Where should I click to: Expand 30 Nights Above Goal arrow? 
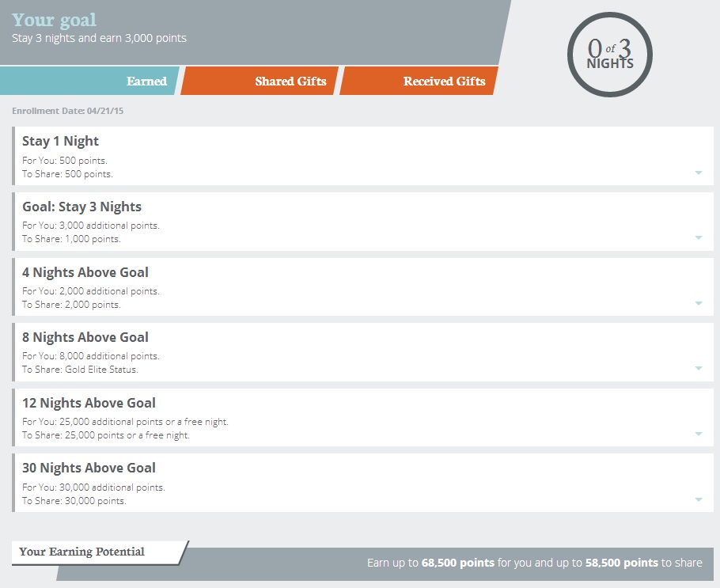(699, 499)
